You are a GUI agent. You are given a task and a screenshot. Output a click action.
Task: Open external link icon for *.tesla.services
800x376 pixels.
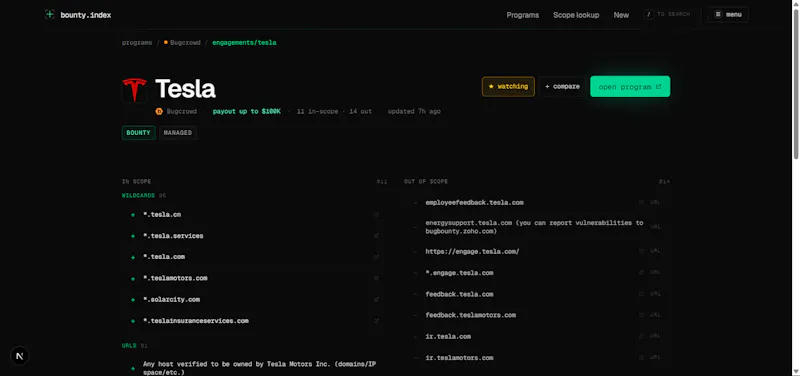(376, 236)
